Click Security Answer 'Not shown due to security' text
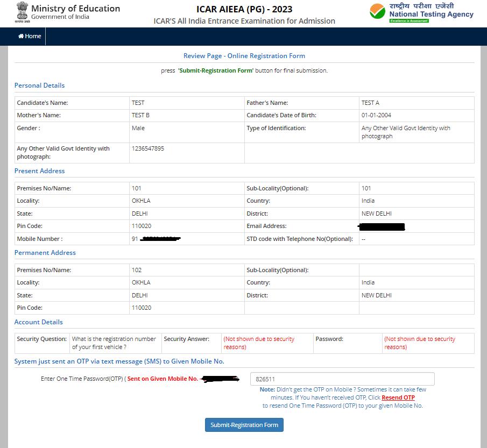 pos(259,343)
